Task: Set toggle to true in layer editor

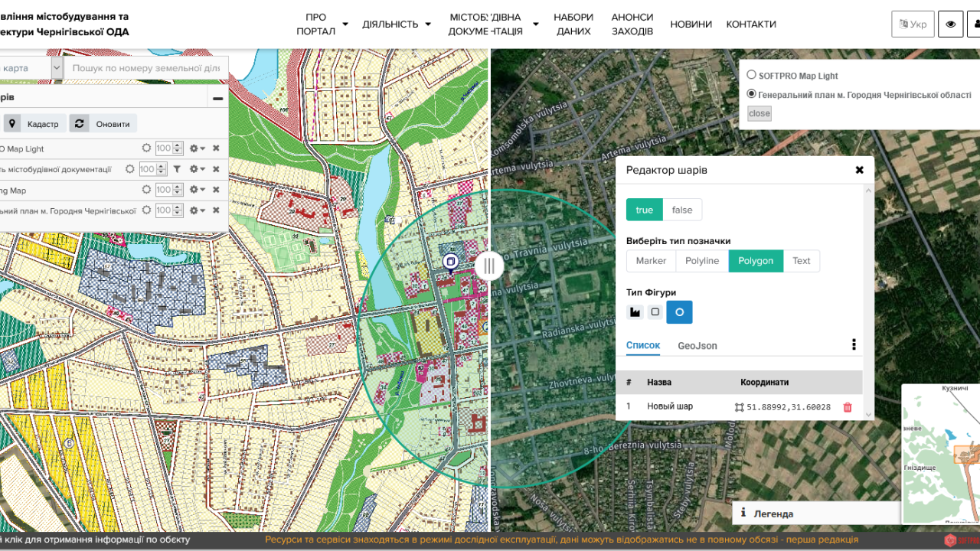Action: point(645,210)
